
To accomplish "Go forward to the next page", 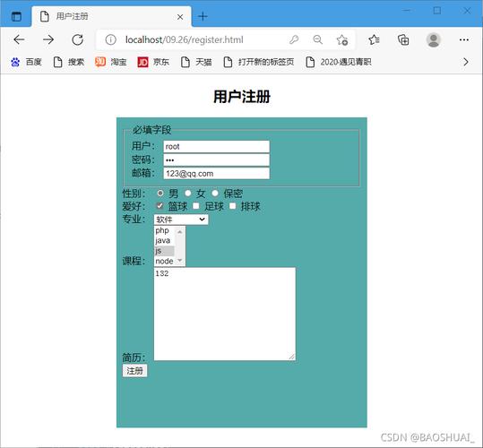I will [x=48, y=39].
